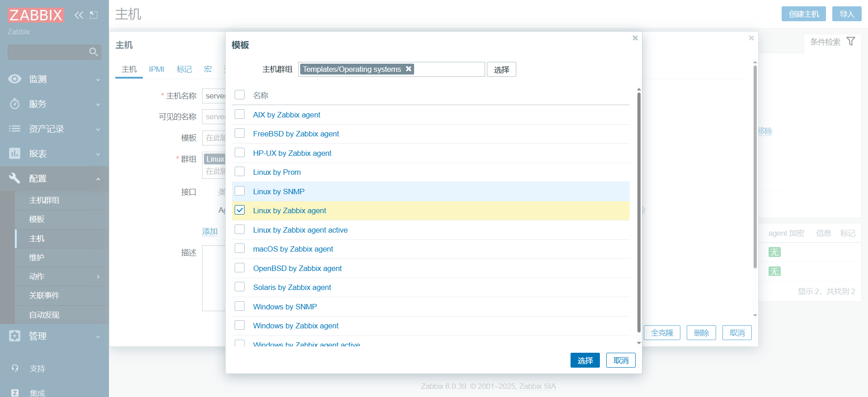This screenshot has height=397, width=868.
Task: Close the 模板 dialog with X
Action: tap(635, 38)
